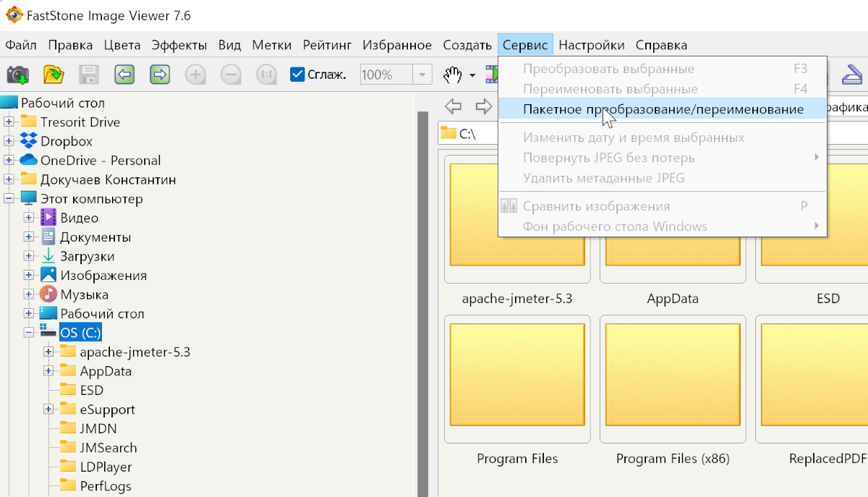
Task: Select ESD folder in tree
Action: [x=92, y=390]
